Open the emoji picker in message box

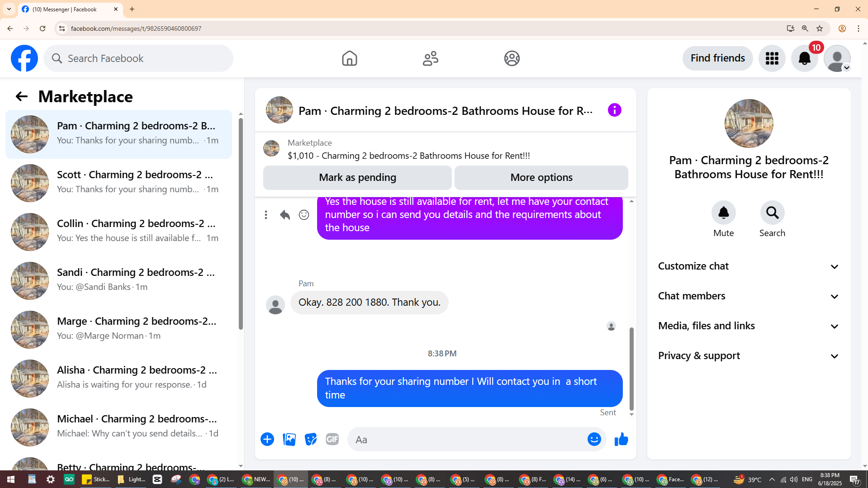pos(594,439)
